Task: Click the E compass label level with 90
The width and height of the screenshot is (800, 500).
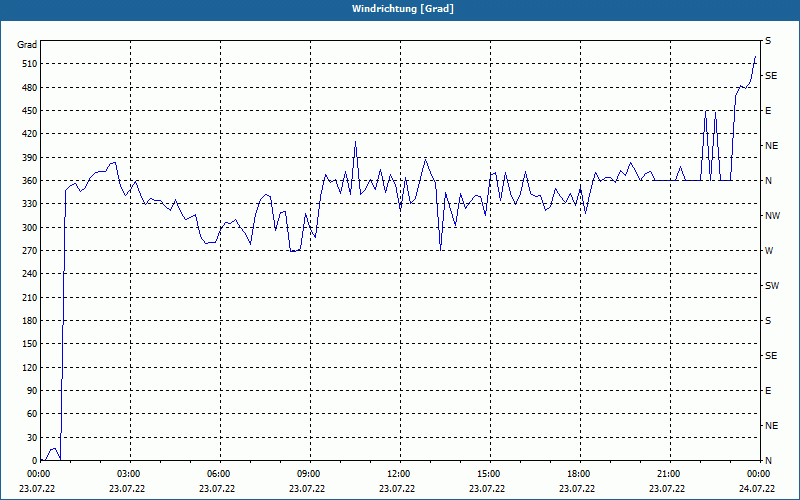Action: pyautogui.click(x=768, y=391)
